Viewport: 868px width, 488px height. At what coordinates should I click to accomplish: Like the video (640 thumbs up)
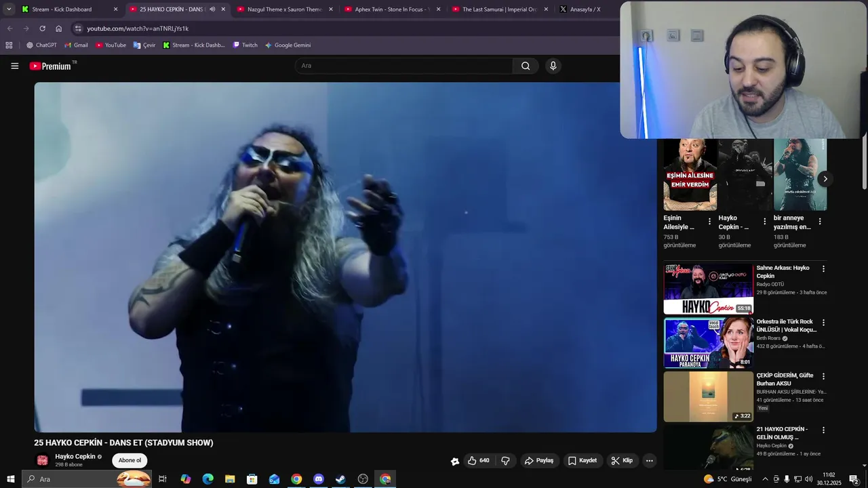tap(479, 461)
